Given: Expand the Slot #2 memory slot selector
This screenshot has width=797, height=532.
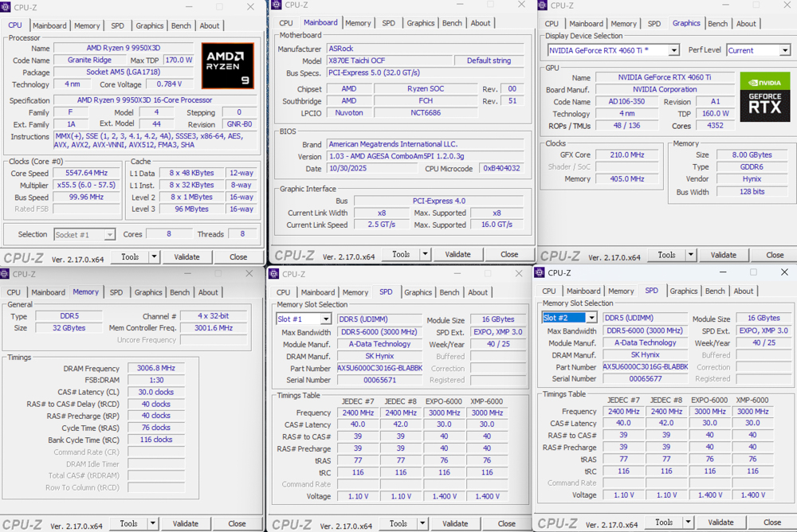Looking at the screenshot, I should pyautogui.click(x=591, y=318).
